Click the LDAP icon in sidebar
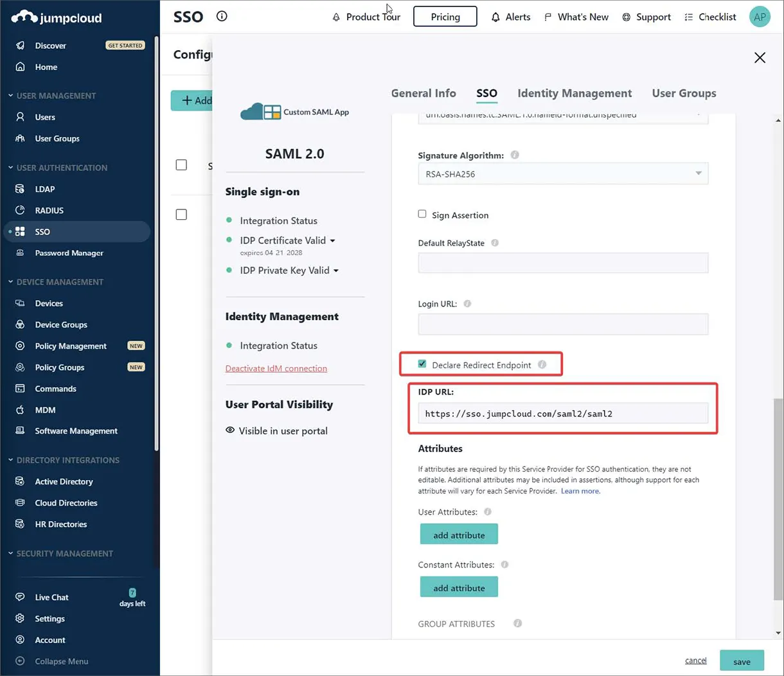 pos(21,189)
